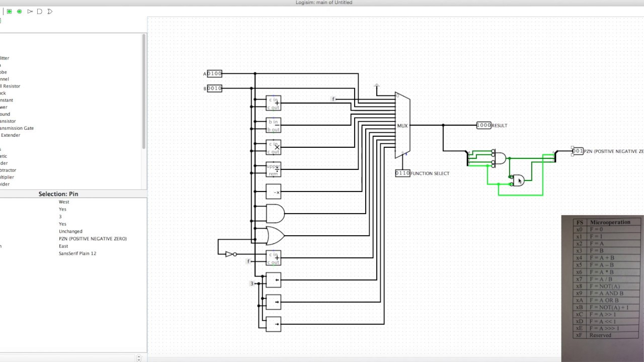This screenshot has width=644, height=362.
Task: Select the bottom shifter component
Action: [273, 324]
